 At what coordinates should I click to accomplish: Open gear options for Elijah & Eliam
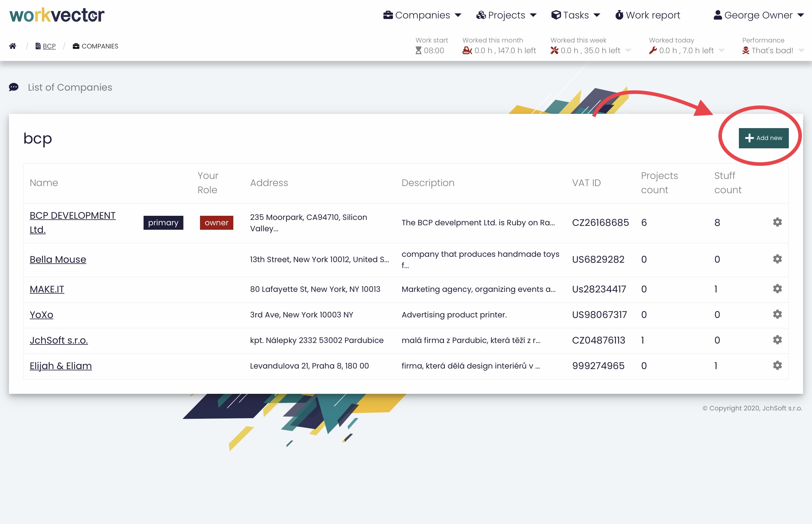777,365
